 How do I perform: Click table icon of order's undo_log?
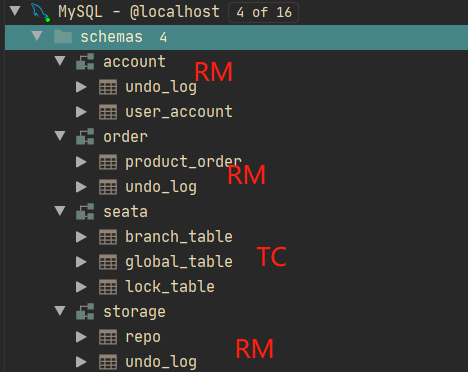(108, 187)
